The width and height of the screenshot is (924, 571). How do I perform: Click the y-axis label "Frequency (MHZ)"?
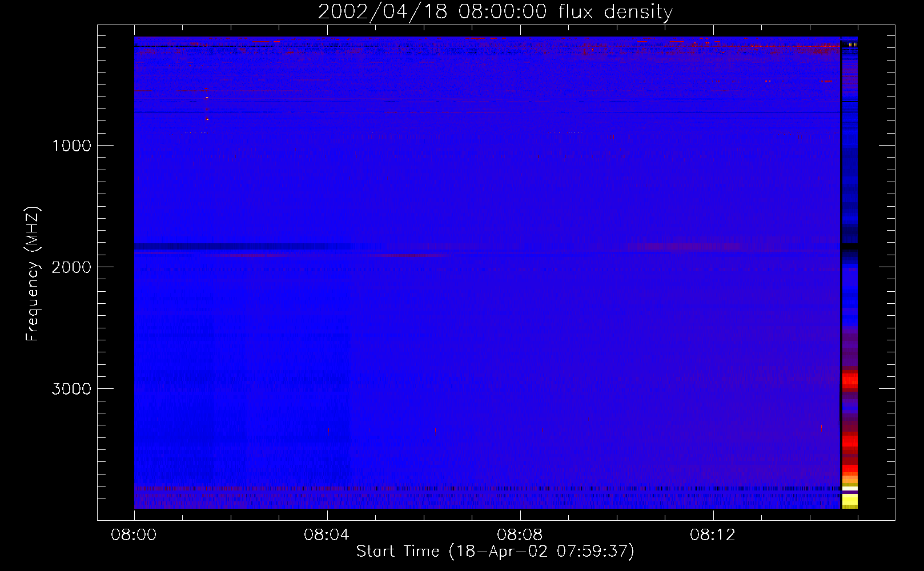(33, 274)
